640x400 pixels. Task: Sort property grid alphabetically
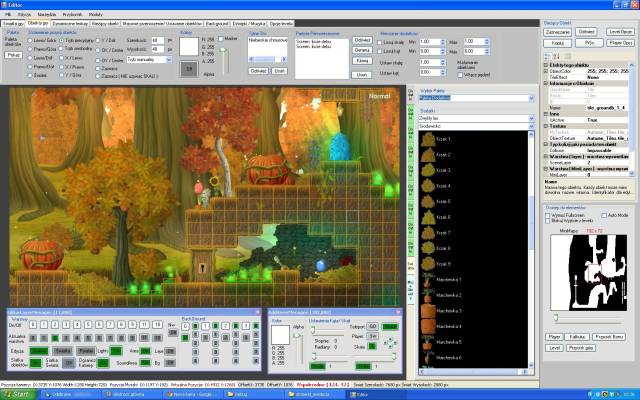pyautogui.click(x=556, y=56)
